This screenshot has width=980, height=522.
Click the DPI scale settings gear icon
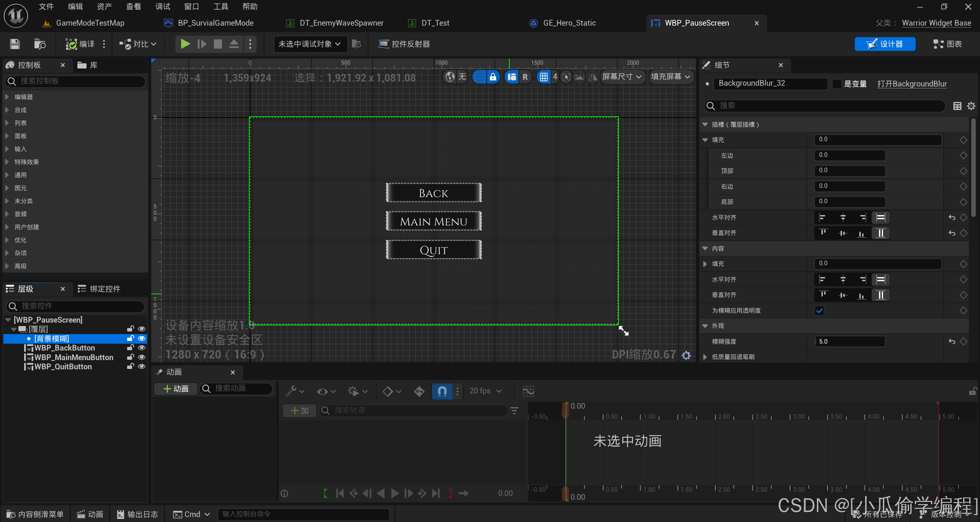click(686, 356)
